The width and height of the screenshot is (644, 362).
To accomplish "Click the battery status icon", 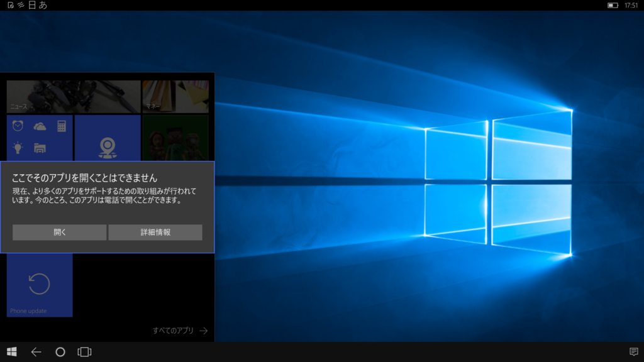I will 613,5.
